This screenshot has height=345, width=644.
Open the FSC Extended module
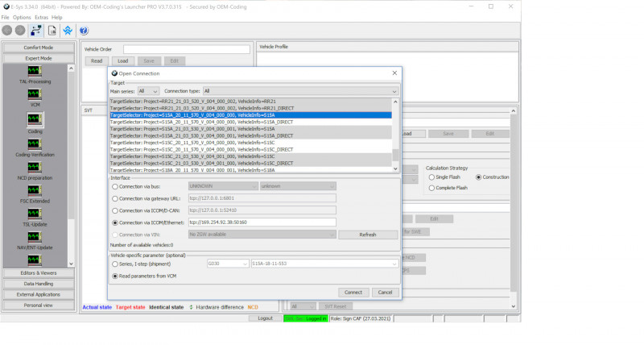(x=35, y=191)
